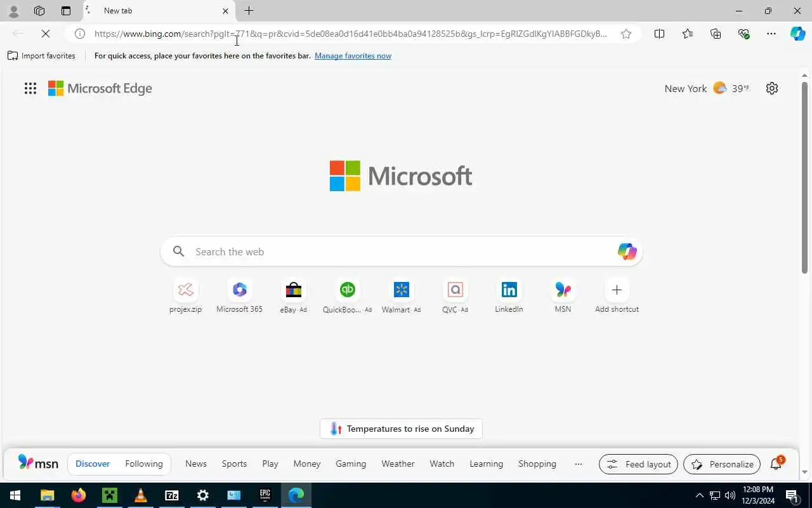Launch Firefox from taskbar

tap(79, 495)
